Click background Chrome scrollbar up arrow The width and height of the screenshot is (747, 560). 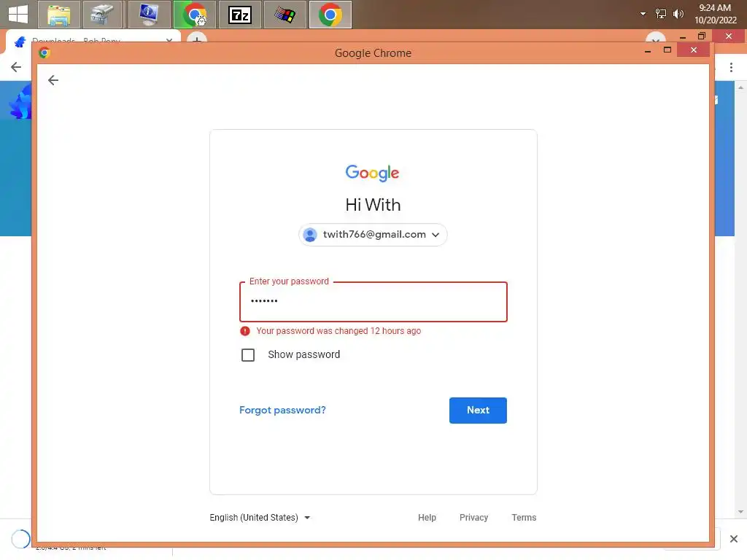(740, 87)
